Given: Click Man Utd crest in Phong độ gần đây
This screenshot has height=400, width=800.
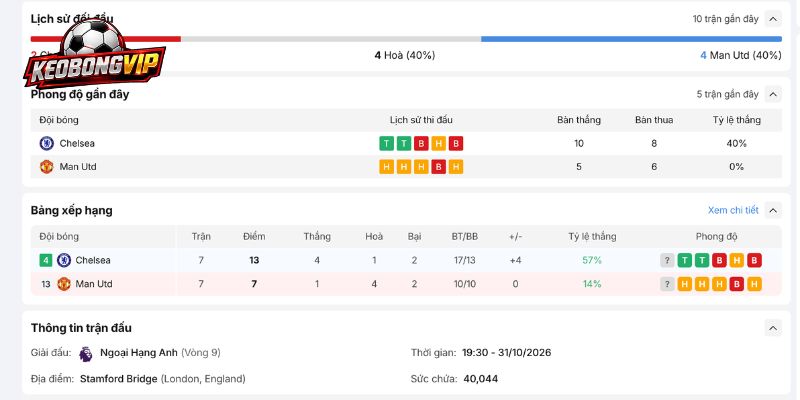Looking at the screenshot, I should click(x=46, y=167).
